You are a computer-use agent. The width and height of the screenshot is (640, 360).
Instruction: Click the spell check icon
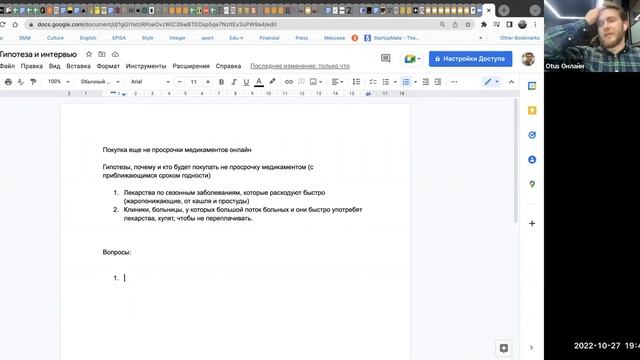tap(21, 82)
